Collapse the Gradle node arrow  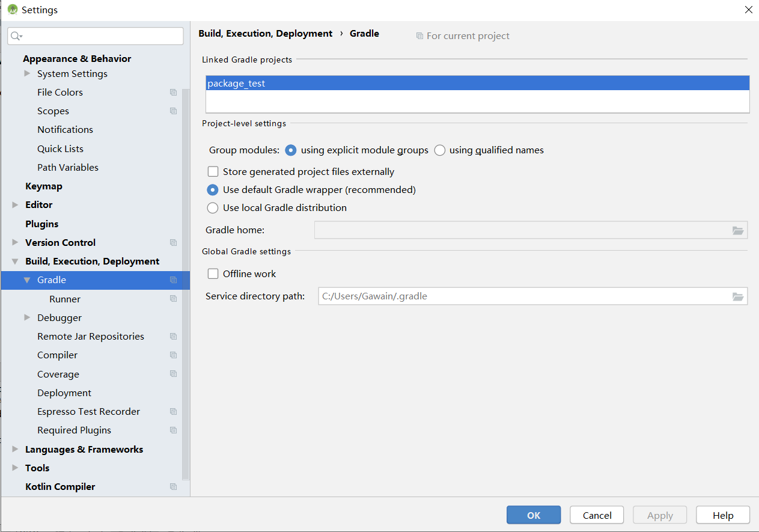click(x=27, y=280)
